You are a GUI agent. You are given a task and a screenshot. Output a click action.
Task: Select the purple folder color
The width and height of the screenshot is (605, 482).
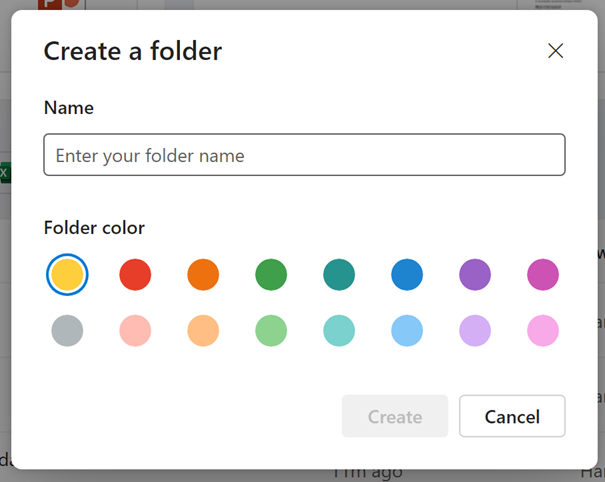pyautogui.click(x=475, y=274)
